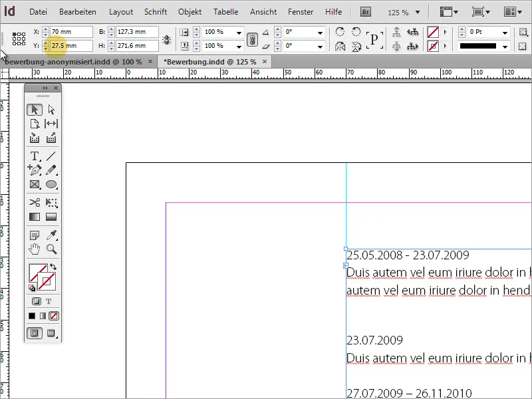Image resolution: width=532 pixels, height=399 pixels.
Task: Flip vertical icon in control bar
Action: point(356,46)
